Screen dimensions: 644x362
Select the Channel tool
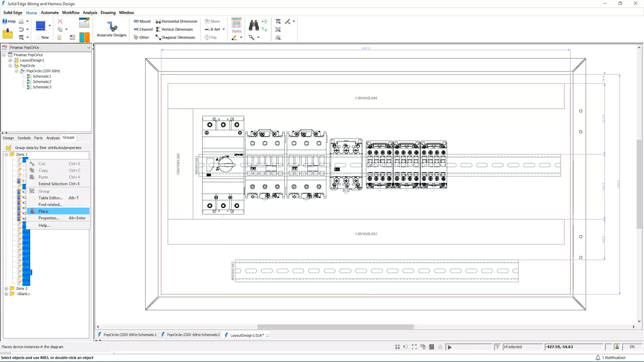(x=143, y=29)
